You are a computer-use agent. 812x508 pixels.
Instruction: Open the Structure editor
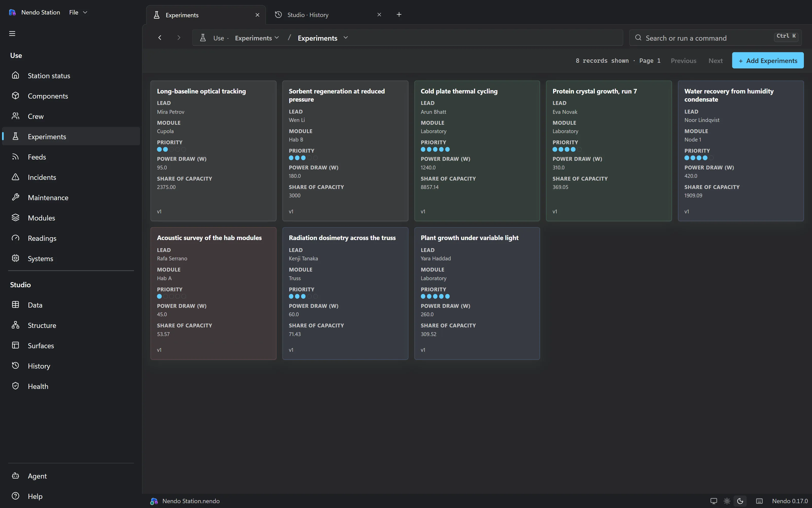tap(71, 325)
